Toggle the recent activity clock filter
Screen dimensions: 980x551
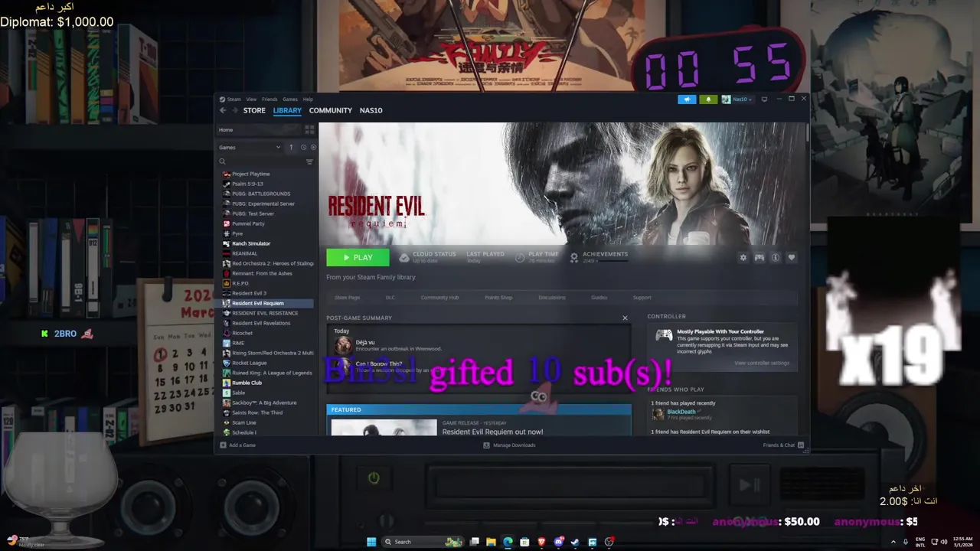point(303,147)
